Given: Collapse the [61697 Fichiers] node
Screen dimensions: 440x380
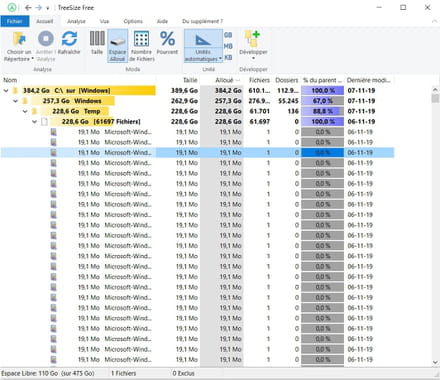Looking at the screenshot, I should (34, 122).
